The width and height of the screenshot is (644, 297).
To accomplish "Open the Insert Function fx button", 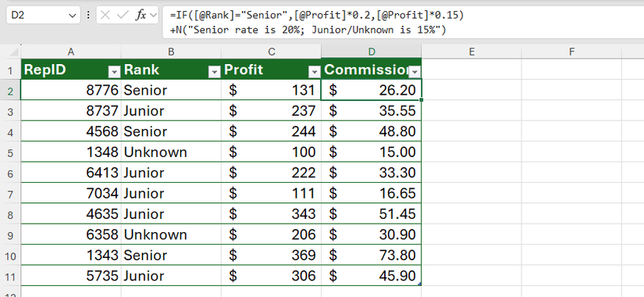I will [141, 16].
